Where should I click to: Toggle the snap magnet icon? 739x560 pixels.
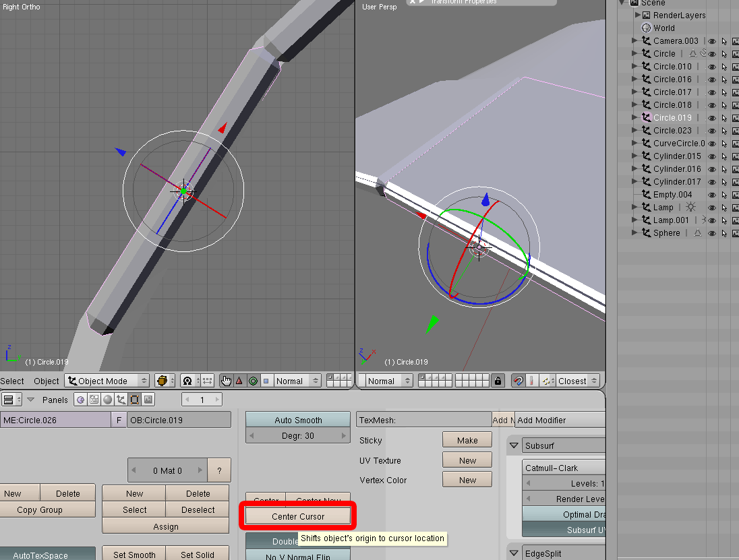pyautogui.click(x=518, y=381)
